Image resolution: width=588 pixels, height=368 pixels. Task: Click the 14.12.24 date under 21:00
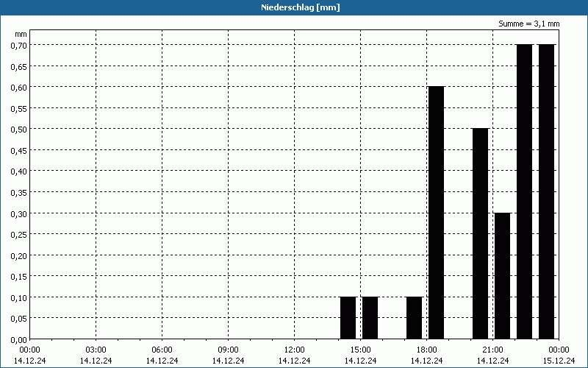492,361
